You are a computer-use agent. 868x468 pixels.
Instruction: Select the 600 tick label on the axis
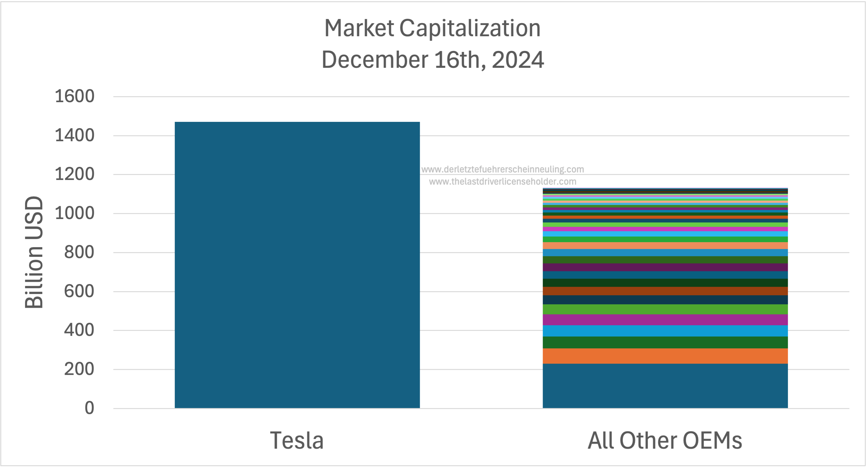[79, 291]
